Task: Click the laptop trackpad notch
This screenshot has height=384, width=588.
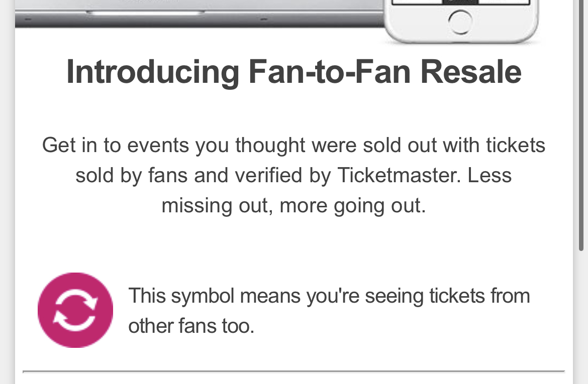Action: (146, 13)
